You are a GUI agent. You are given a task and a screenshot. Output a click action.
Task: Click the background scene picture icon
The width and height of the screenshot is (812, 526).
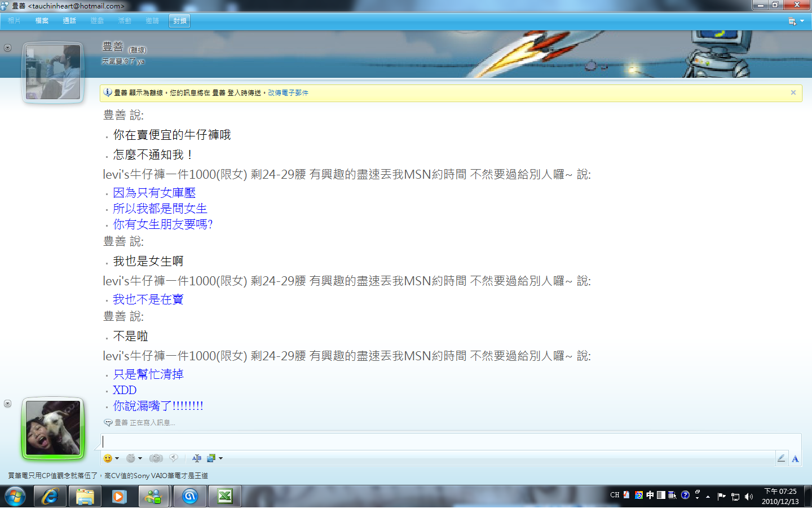coord(211,458)
